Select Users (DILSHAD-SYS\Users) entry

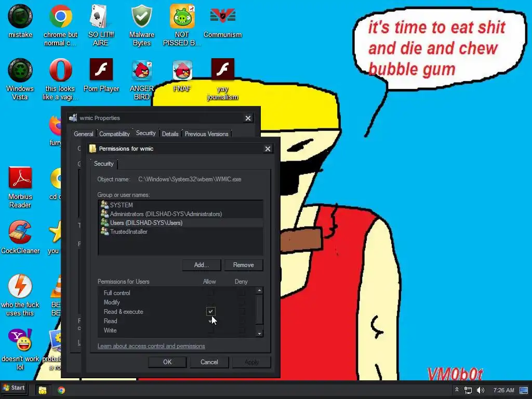click(180, 222)
